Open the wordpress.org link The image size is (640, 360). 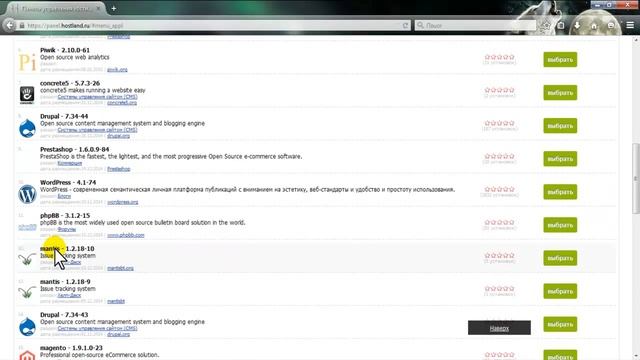click(x=122, y=202)
